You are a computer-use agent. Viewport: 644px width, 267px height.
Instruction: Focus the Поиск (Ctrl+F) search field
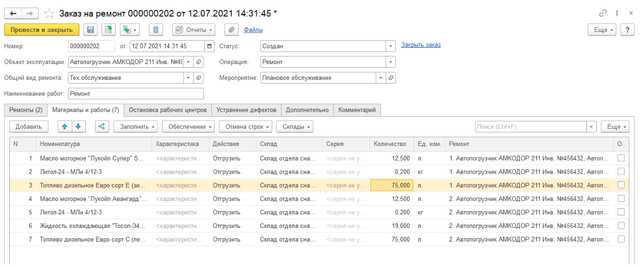coord(530,127)
